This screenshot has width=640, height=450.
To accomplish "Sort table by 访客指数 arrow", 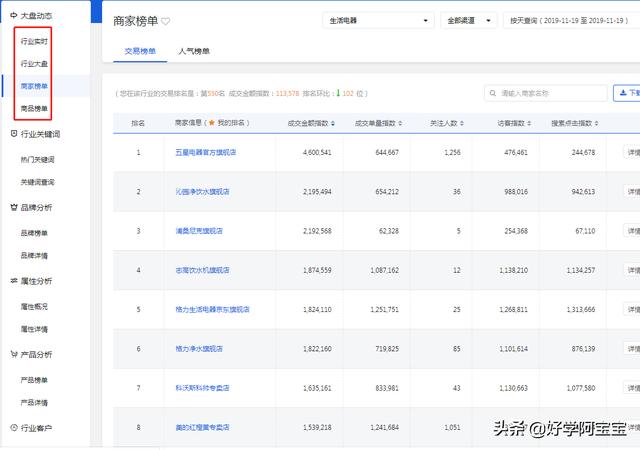I will [529, 123].
